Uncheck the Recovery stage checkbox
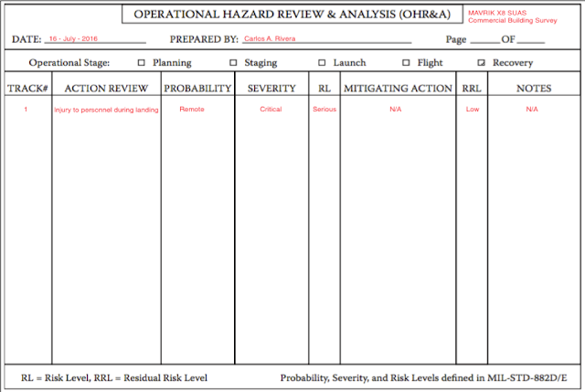Viewport: 585px width, 392px height. (482, 63)
